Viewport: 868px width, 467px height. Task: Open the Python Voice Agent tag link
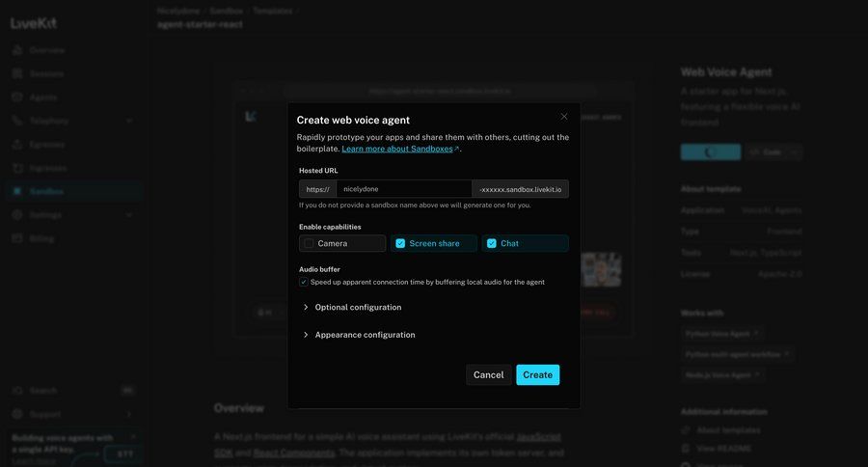point(721,334)
